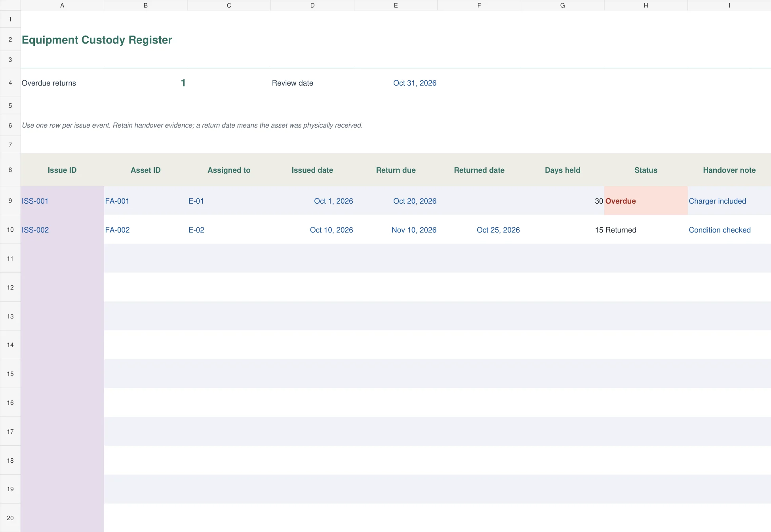771x532 pixels.
Task: Select the Handover note header cell
Action: [x=729, y=170]
